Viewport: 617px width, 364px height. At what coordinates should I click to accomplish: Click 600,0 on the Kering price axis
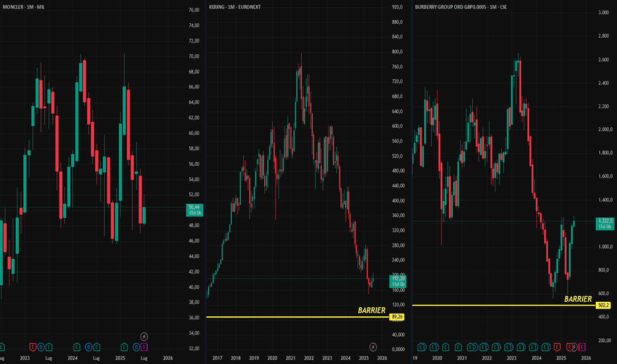397,126
